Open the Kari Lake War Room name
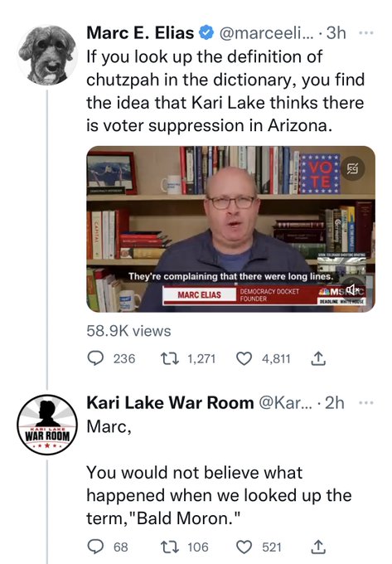The width and height of the screenshot is (392, 564). 170,402
